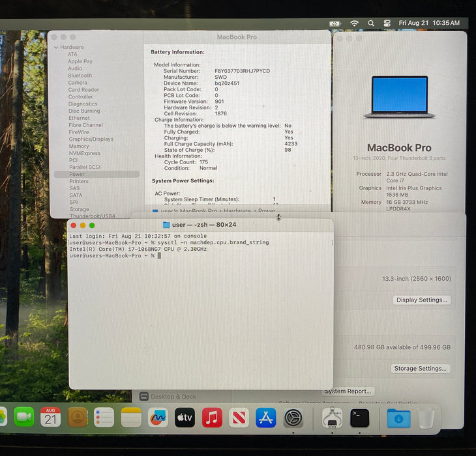
Task: Open Desktop & Dock settings item
Action: 168,397
